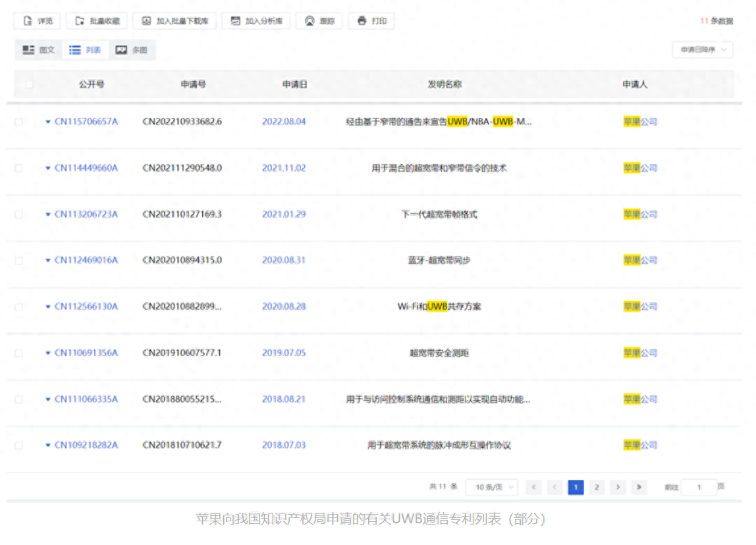The height and width of the screenshot is (545, 756).
Task: Check the row checkbox for CN113206723A
Action: (19, 215)
